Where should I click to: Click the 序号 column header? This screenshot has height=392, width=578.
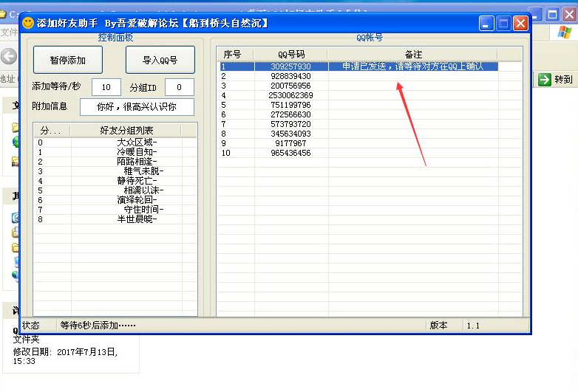(235, 55)
